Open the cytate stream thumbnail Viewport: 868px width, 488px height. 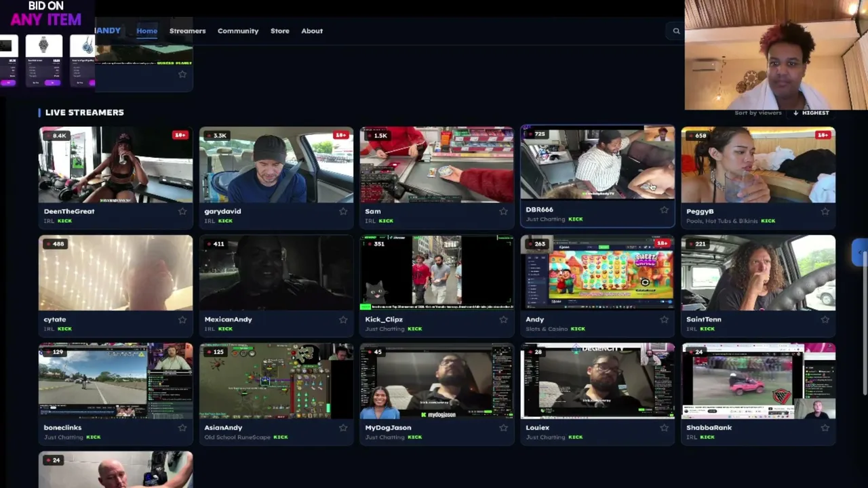pos(115,272)
